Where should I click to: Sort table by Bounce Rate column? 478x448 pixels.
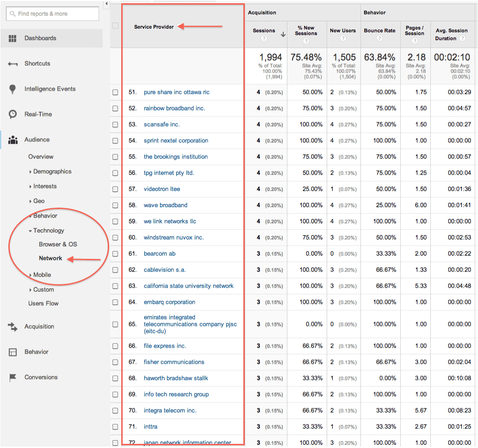pos(379,31)
